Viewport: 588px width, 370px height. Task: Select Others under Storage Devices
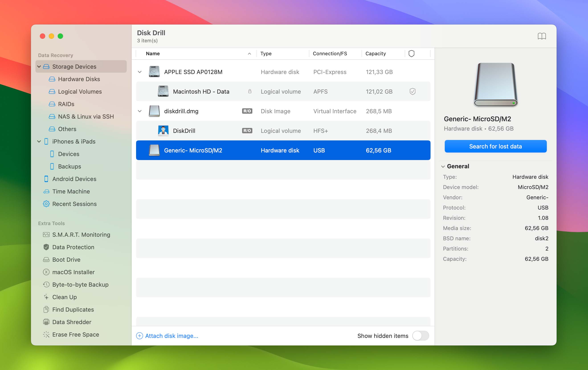[x=67, y=129]
